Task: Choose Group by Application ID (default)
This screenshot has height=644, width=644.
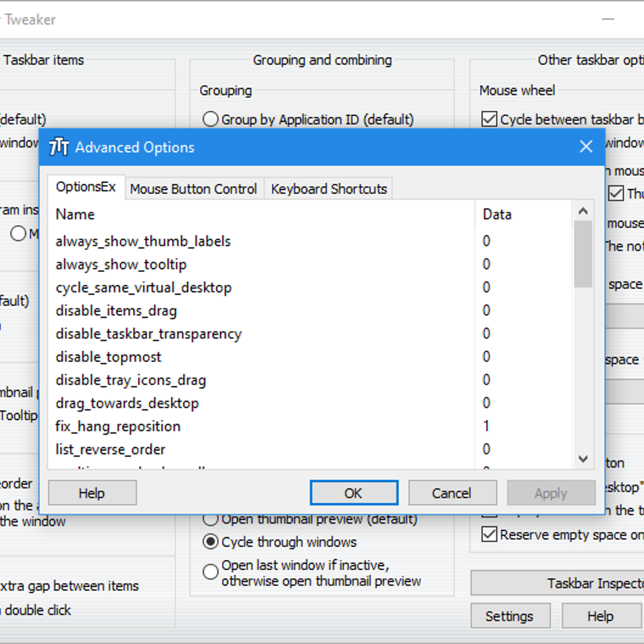Action: pos(210,119)
